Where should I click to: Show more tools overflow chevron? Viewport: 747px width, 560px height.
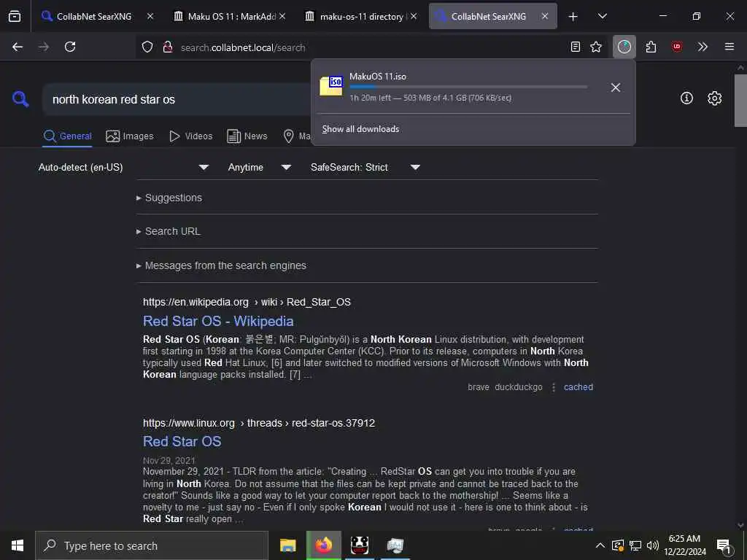point(703,47)
